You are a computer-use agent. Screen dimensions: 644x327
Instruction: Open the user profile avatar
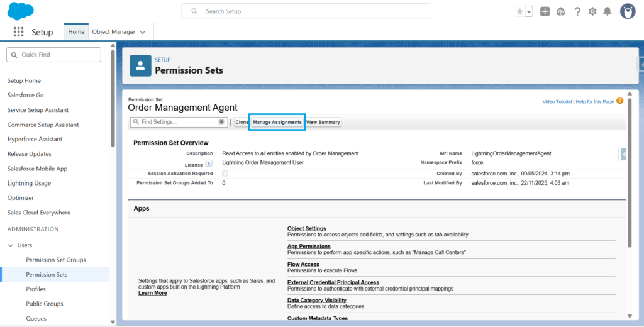[x=627, y=11]
